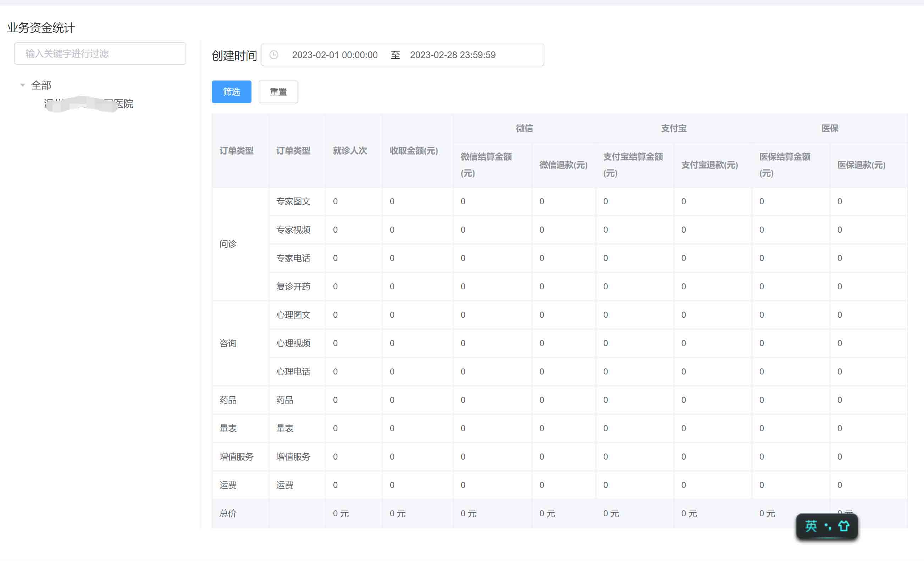Select the hospital node ending in 医院
Viewport: 924px width, 561px height.
click(89, 104)
